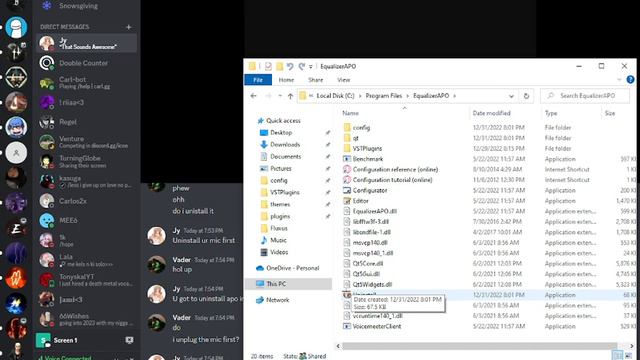Open Venture direct message in Discord
The height and width of the screenshot is (360, 640).
point(87,142)
